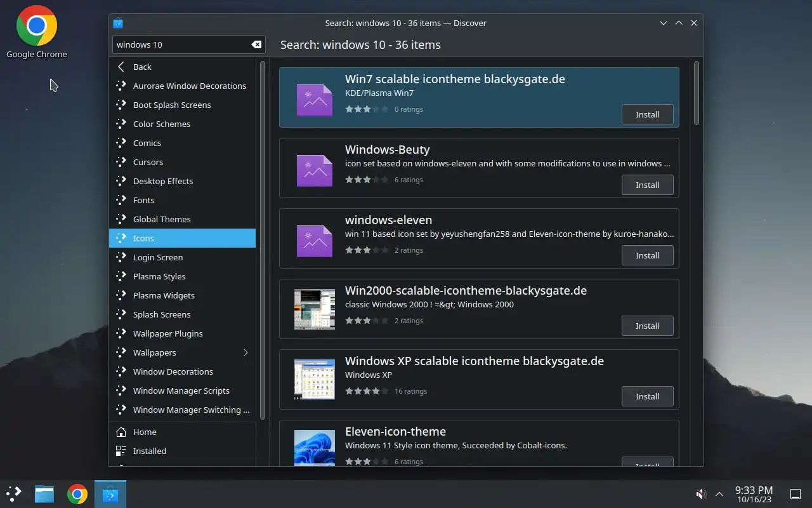Viewport: 812px width, 508px height.
Task: Click Windows XP icontheme 16 ratings stars
Action: click(367, 391)
